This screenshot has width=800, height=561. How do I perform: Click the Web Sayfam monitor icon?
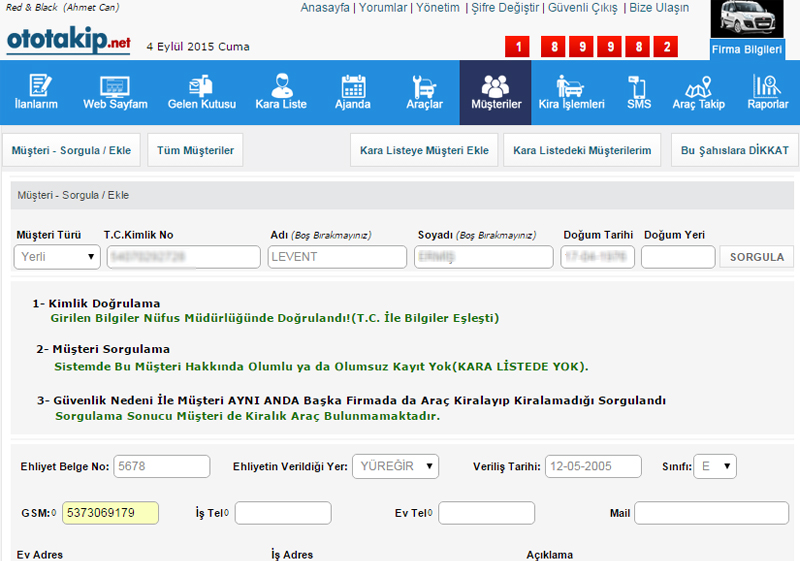pyautogui.click(x=115, y=85)
